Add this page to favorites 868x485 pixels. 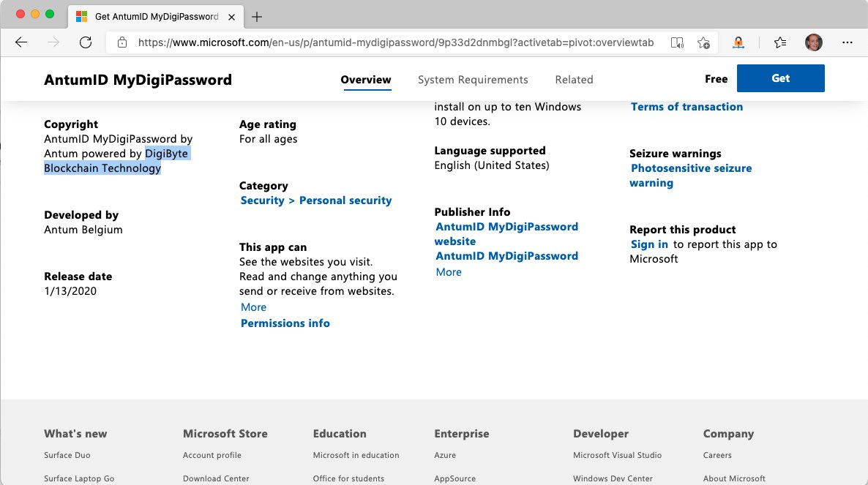[703, 42]
